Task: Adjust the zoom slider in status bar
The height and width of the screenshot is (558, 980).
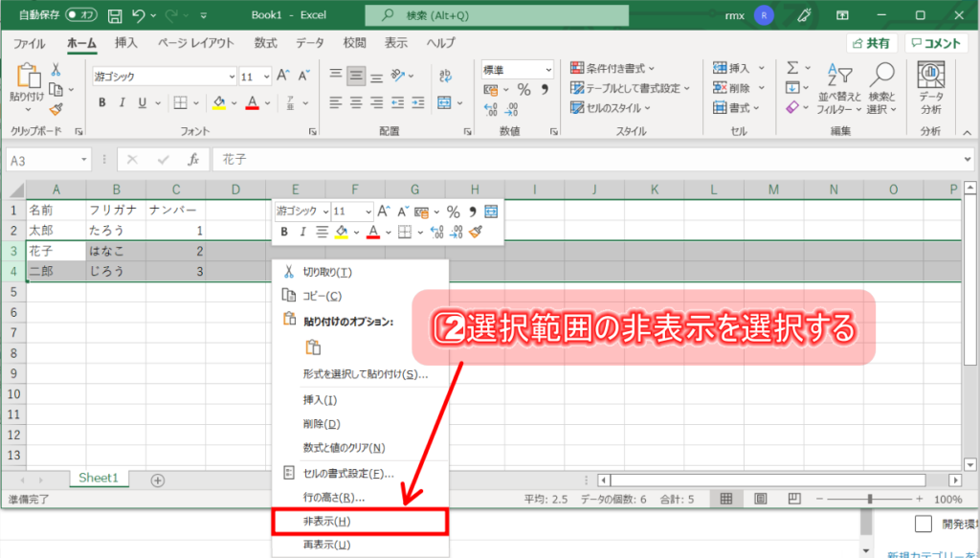Action: click(869, 499)
